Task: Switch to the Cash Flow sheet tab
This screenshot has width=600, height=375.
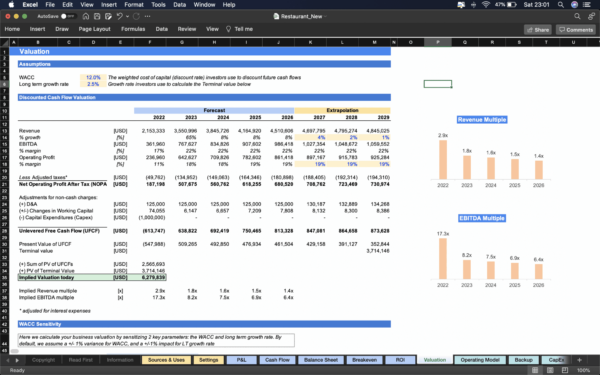Action: pos(277,360)
